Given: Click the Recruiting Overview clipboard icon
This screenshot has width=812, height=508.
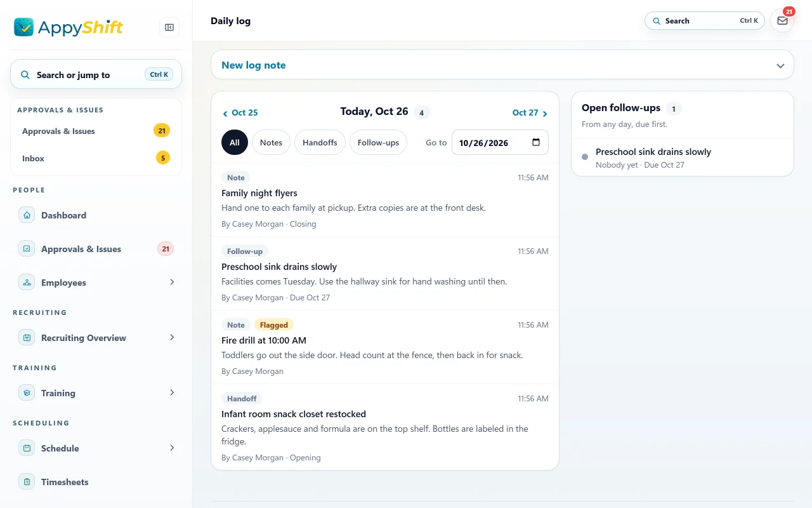Looking at the screenshot, I should 27,338.
